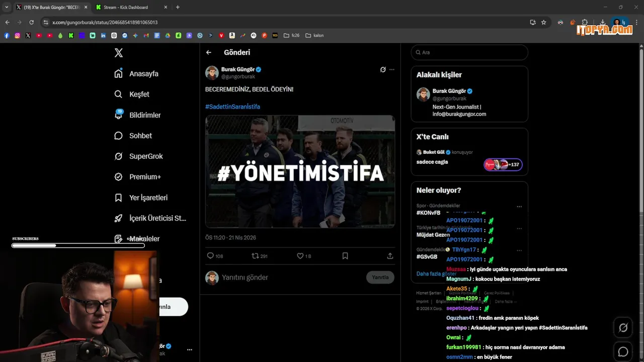Click the +137 listeners pill
This screenshot has height=362, width=644.
[503, 164]
